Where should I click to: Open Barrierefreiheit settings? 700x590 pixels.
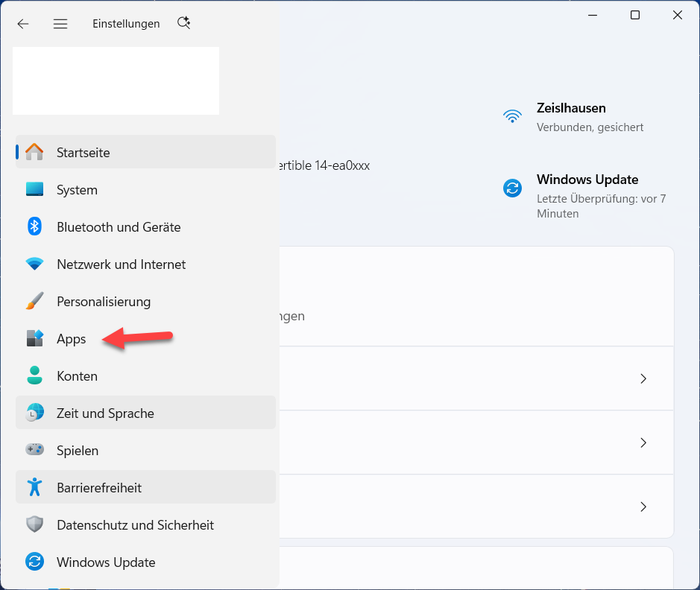(x=145, y=487)
